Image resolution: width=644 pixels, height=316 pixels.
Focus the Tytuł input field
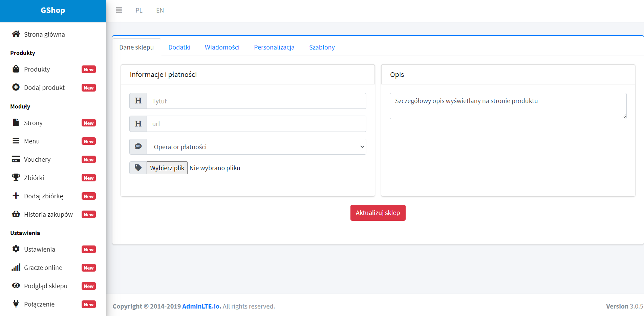tap(256, 101)
